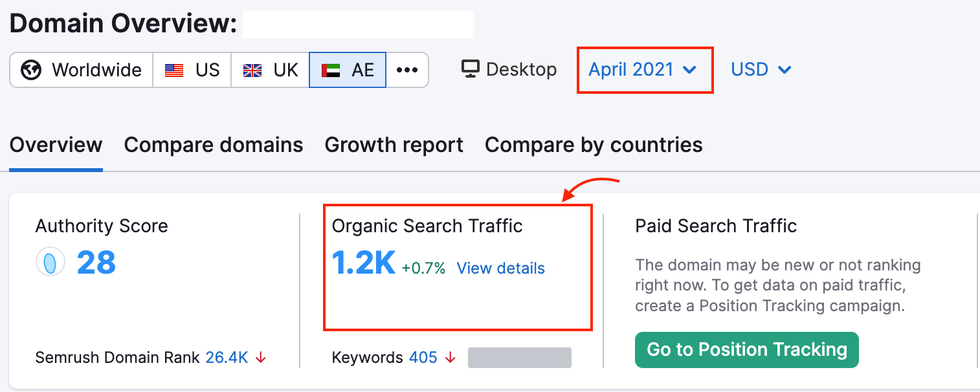Open the Growth report tab
This screenshot has height=392, width=980.
click(x=394, y=145)
